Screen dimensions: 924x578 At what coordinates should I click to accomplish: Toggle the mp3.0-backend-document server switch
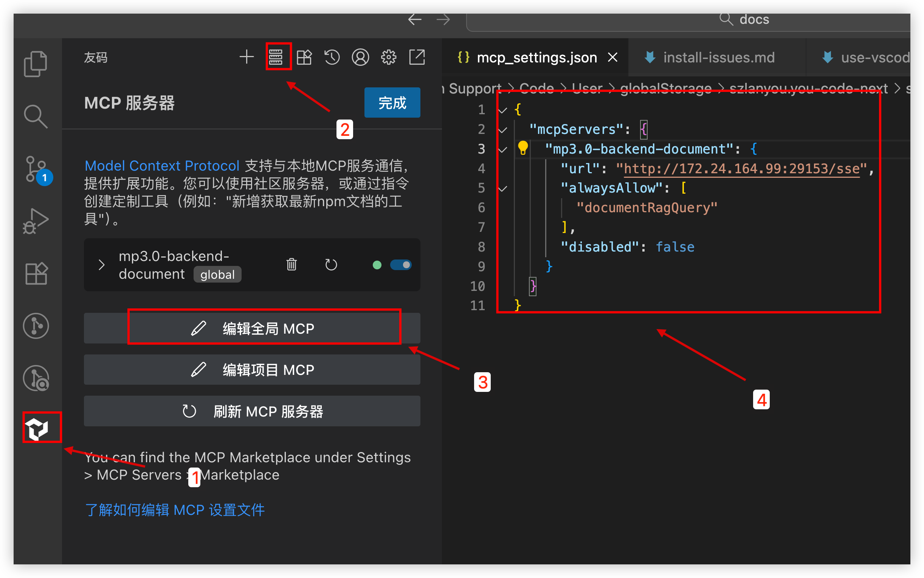point(400,264)
